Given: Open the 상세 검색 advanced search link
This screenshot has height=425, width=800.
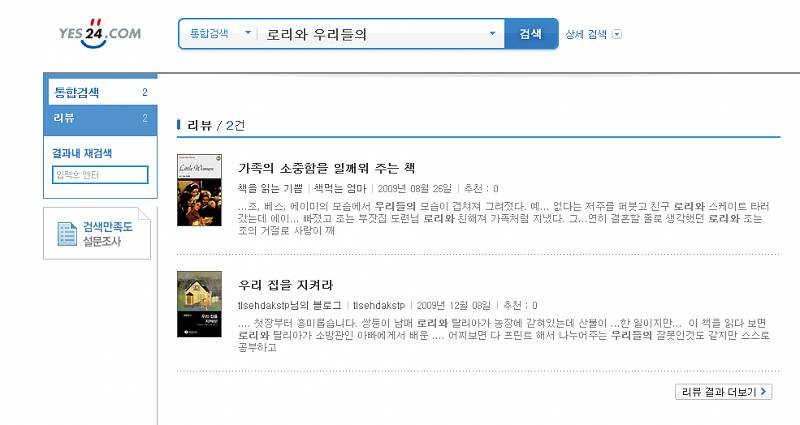Looking at the screenshot, I should 586,35.
